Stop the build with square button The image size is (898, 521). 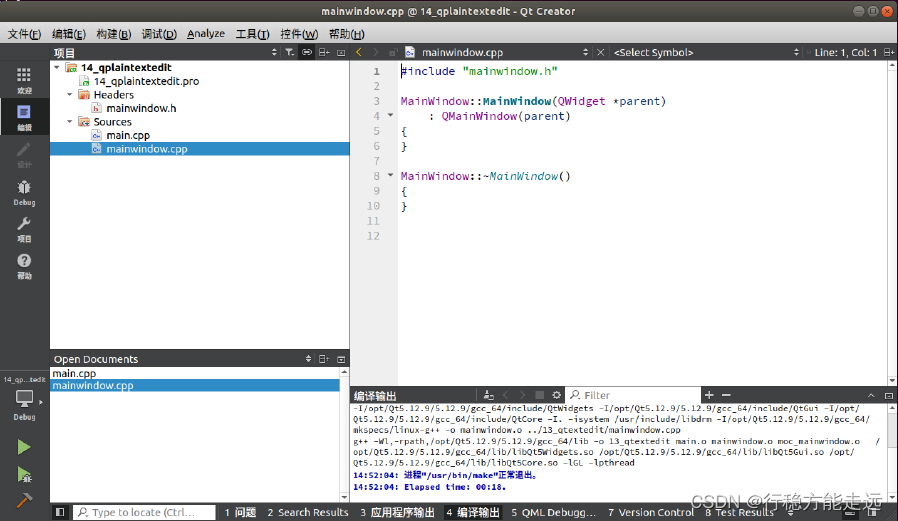[x=539, y=395]
